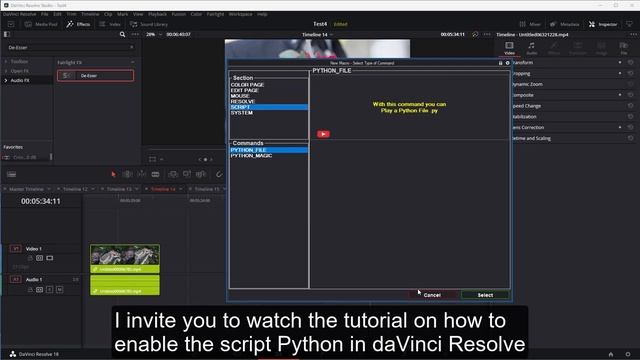The width and height of the screenshot is (640, 360).
Task: Click the search magnifier in Effects panel
Action: [x=122, y=35]
